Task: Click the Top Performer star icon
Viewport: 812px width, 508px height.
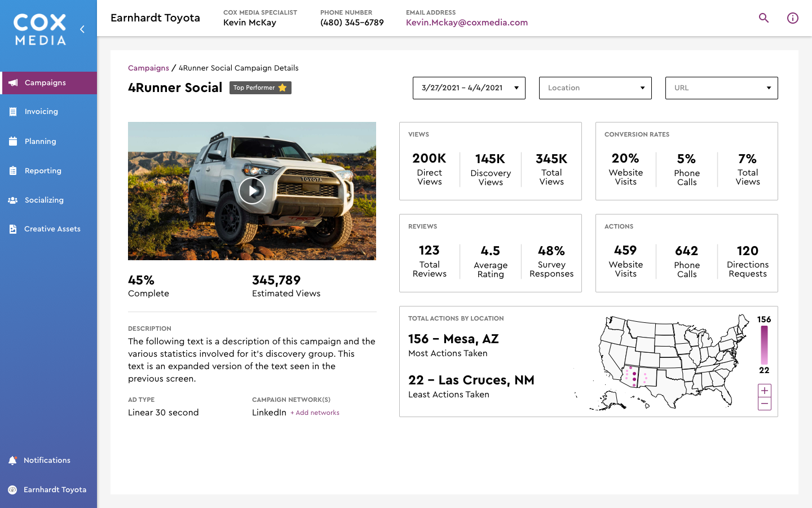Action: 283,87
